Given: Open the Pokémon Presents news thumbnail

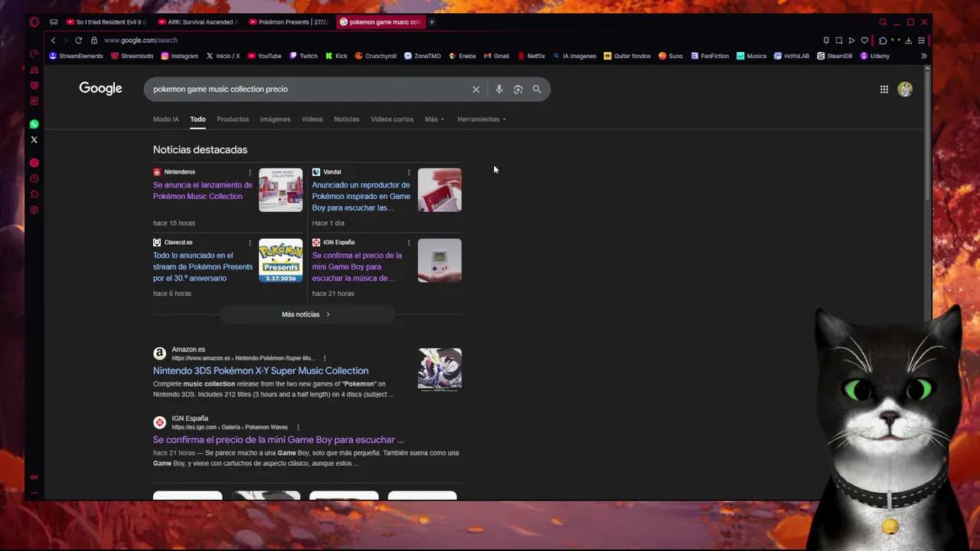Looking at the screenshot, I should pos(280,261).
